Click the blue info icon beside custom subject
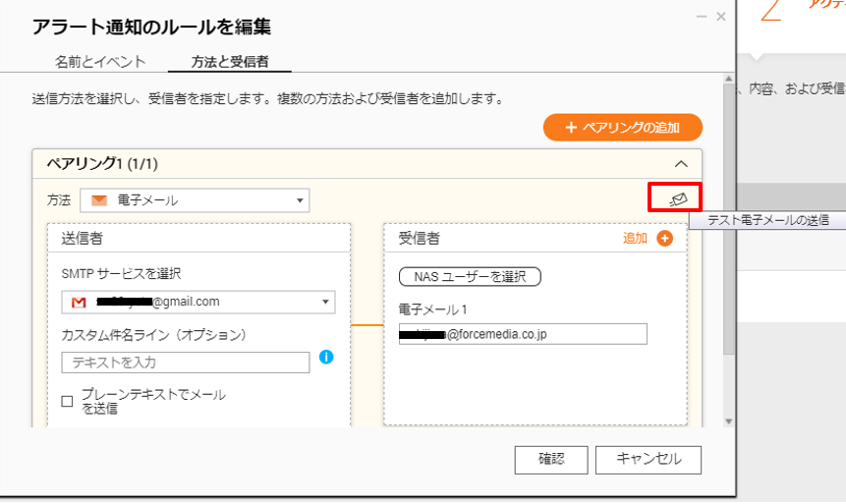Image resolution: width=846 pixels, height=504 pixels. pos(326,357)
